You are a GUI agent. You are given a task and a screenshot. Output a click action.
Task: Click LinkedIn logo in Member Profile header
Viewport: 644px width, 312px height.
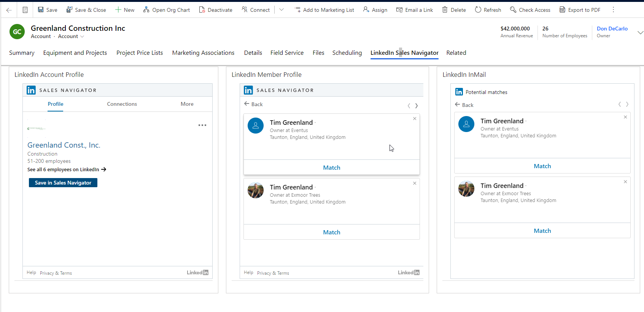248,90
